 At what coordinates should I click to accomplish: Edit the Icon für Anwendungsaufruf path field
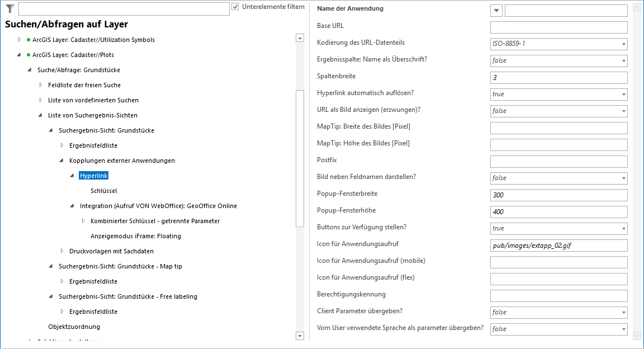(x=558, y=245)
